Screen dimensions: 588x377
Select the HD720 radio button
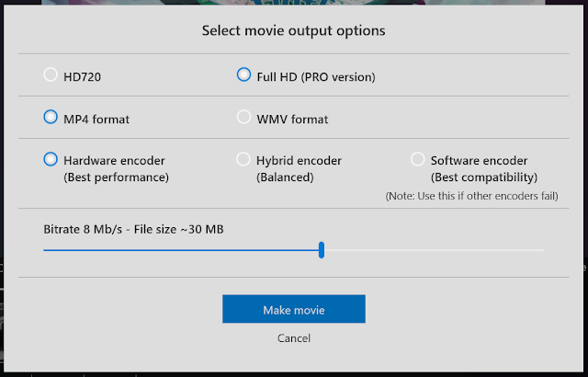point(51,75)
